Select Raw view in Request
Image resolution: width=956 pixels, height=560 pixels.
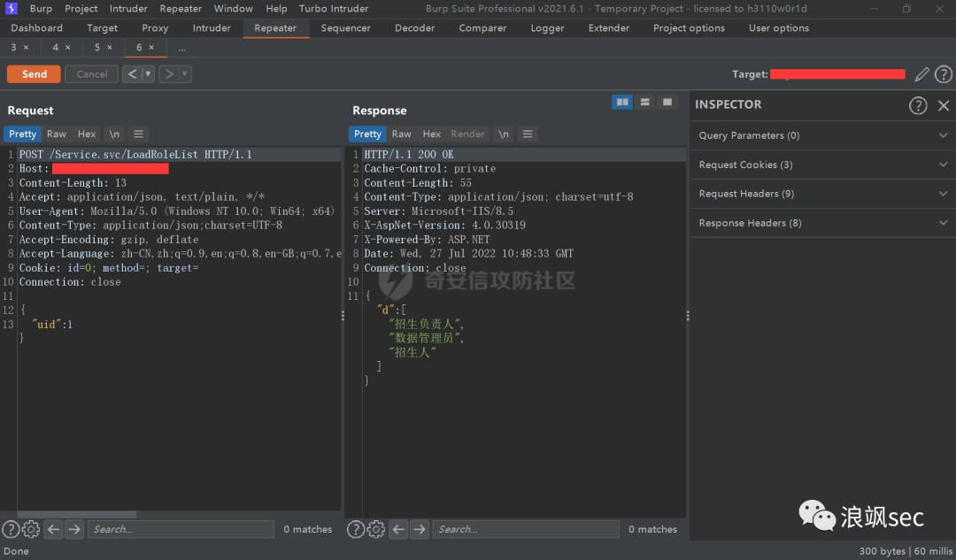(56, 134)
